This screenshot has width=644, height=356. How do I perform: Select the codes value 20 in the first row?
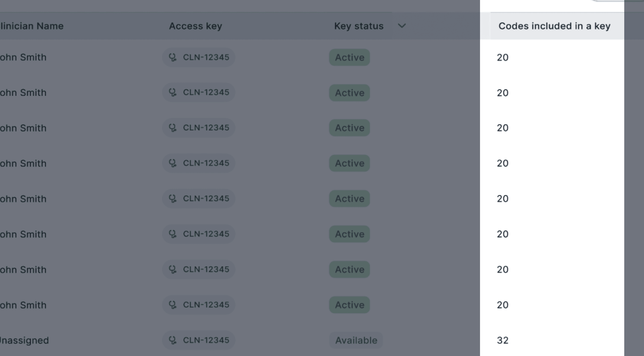pyautogui.click(x=503, y=58)
